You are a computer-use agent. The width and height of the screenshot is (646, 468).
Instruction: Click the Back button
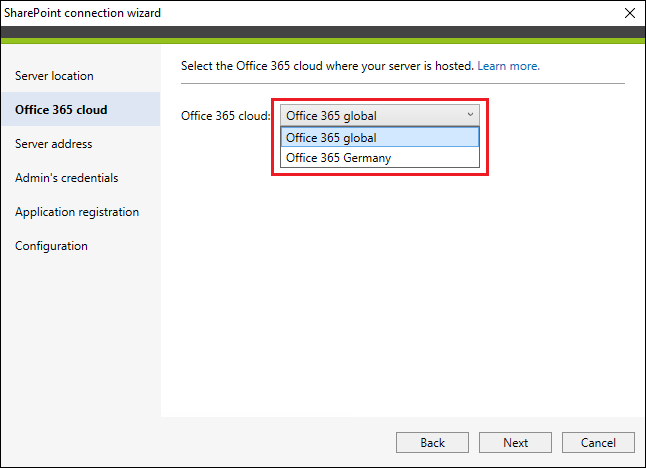432,442
